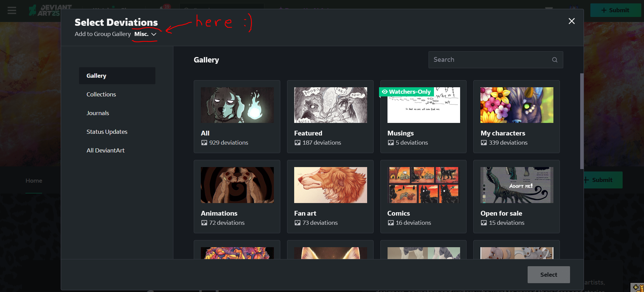Click the 'Animations' folder title
The width and height of the screenshot is (644, 292).
pos(219,213)
